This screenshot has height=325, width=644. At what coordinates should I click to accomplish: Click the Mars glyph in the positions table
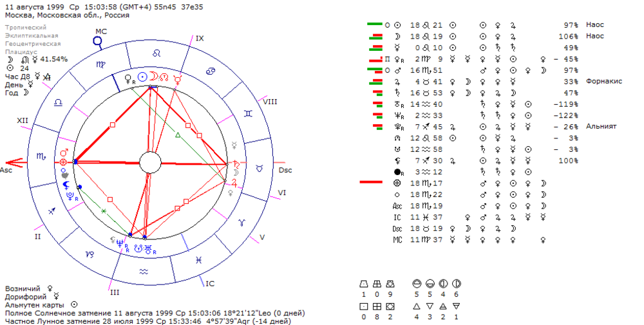pos(397,71)
